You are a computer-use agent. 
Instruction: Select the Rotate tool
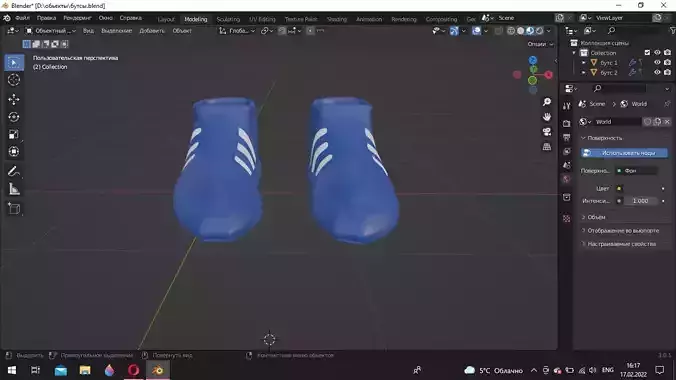[14, 117]
